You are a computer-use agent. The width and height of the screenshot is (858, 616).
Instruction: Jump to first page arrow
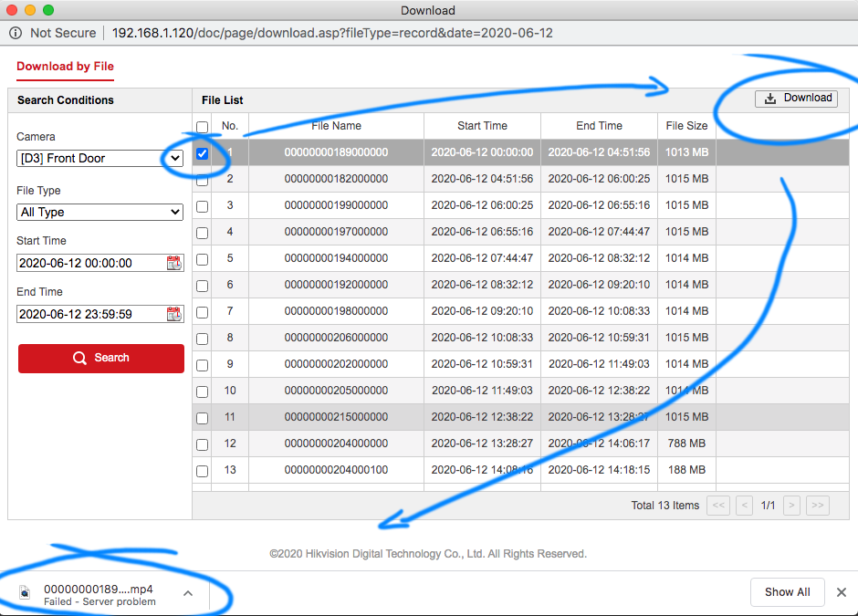pos(718,505)
